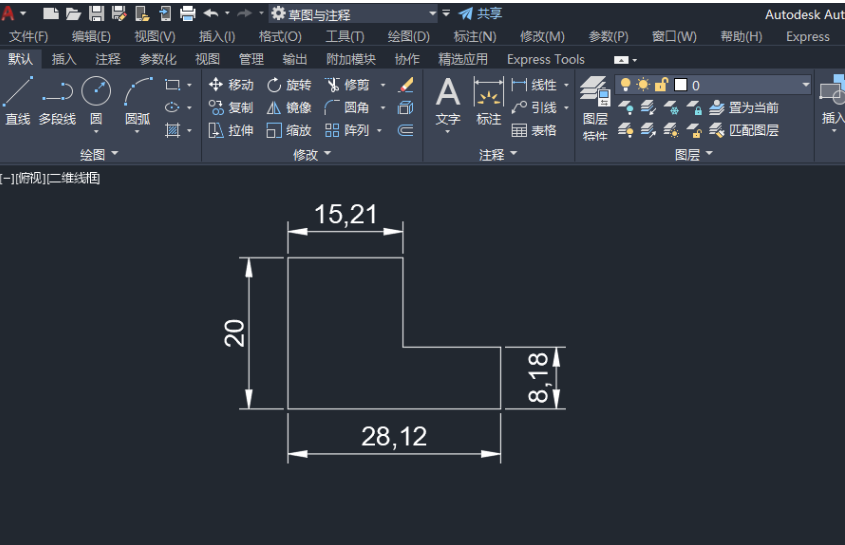
Task: Expand the 修改 panel flyout
Action: coord(312,155)
